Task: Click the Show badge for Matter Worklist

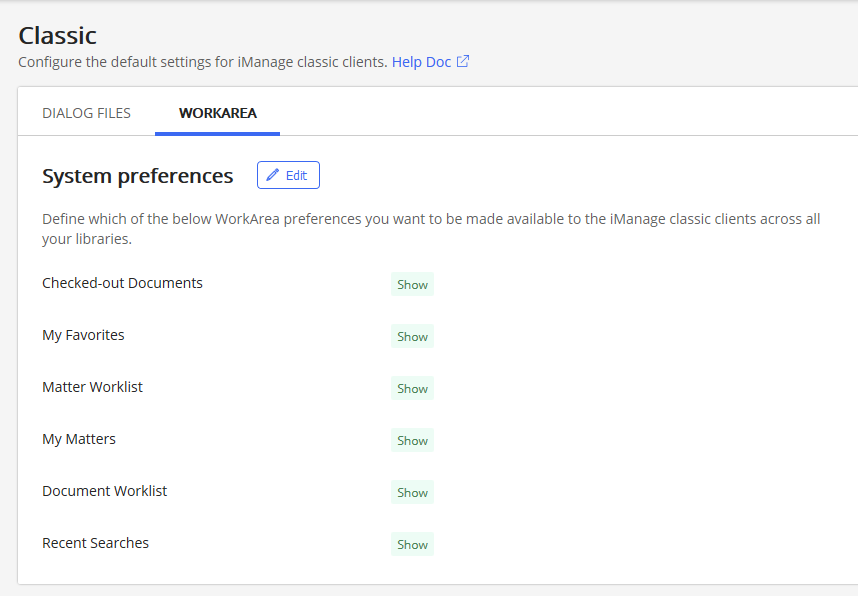Action: coord(412,389)
